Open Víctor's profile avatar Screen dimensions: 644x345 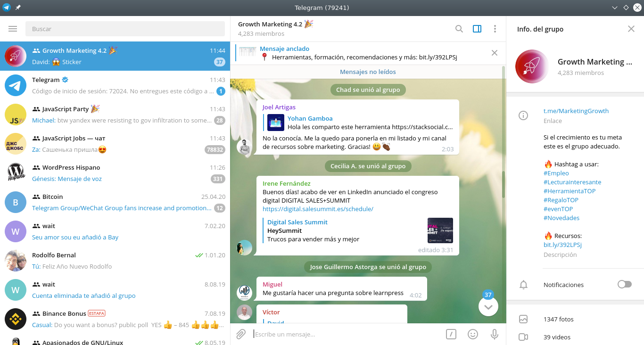coord(244,313)
